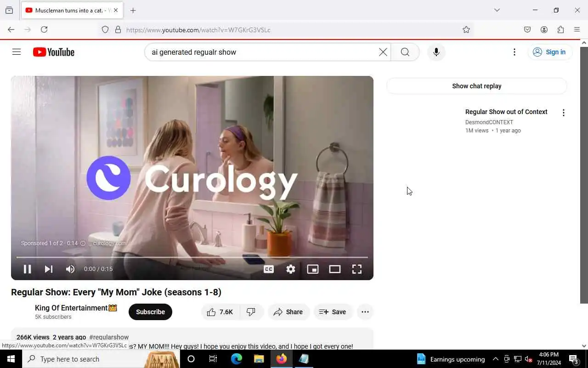Open recent browsing Firefox View
This screenshot has width=588, height=368.
[x=9, y=10]
